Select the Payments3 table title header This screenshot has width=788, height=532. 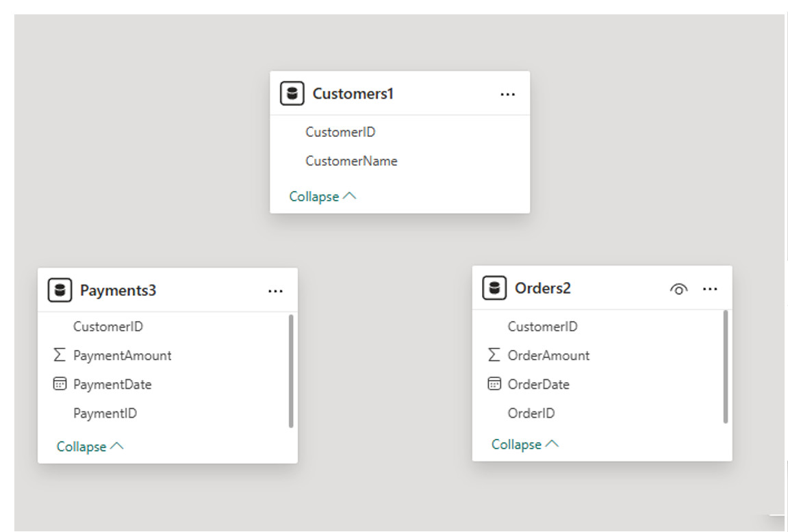click(x=118, y=290)
